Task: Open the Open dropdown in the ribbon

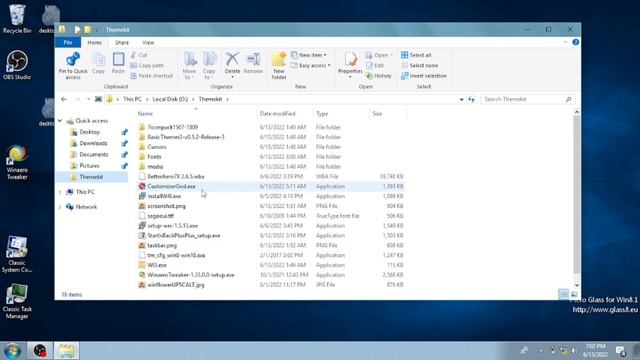Action: (x=379, y=55)
